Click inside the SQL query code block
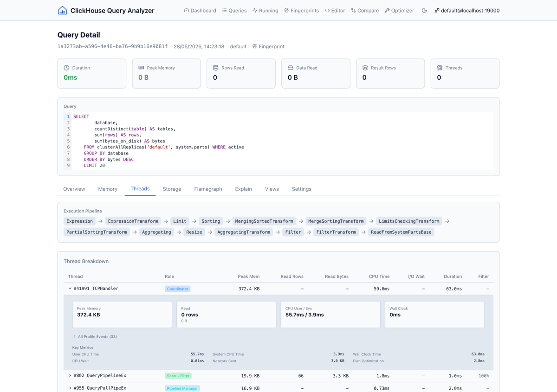 point(278,141)
